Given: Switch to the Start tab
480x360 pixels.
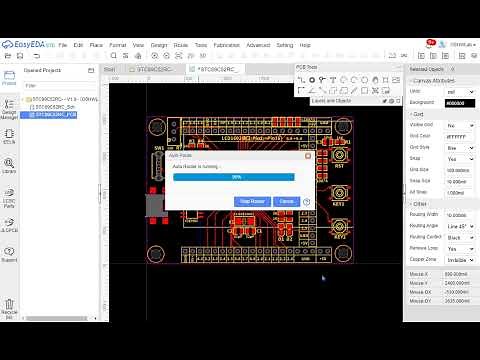Looking at the screenshot, I should 110,69.
